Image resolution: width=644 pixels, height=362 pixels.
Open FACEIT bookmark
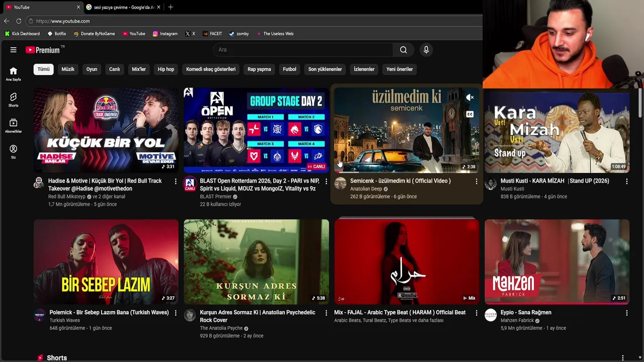(x=212, y=34)
